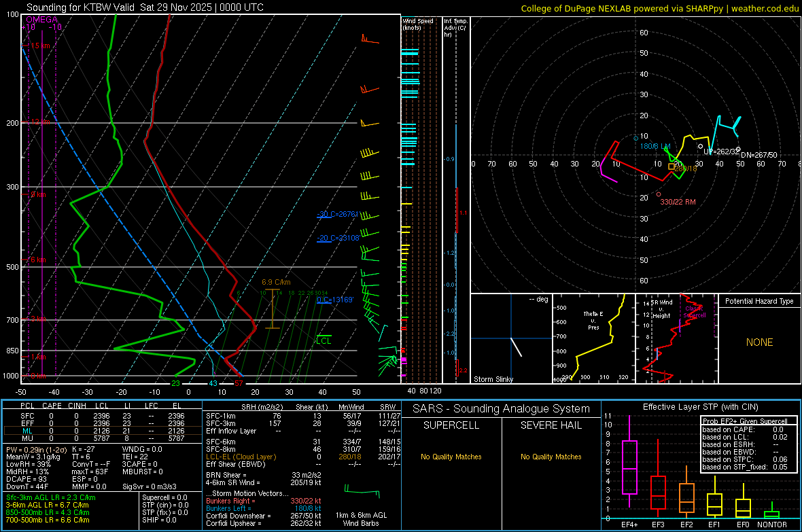Select the highlighted 'ML' parcel row label
Screen dimensions: 802x532
point(27,431)
